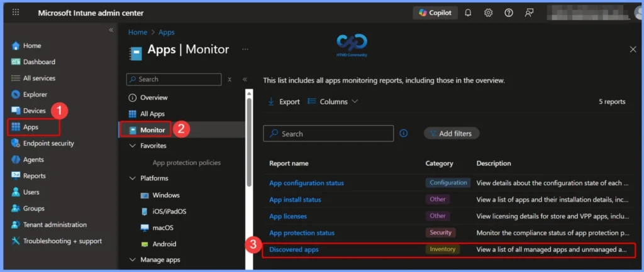Click the info icon beside Search
644x272 pixels.
pyautogui.click(x=404, y=133)
